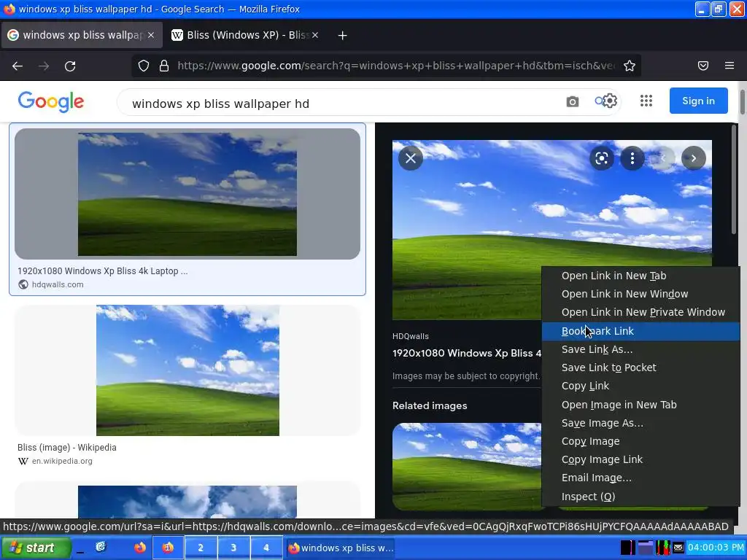The image size is (747, 560).
Task: Sign in to Google account
Action: tap(698, 101)
